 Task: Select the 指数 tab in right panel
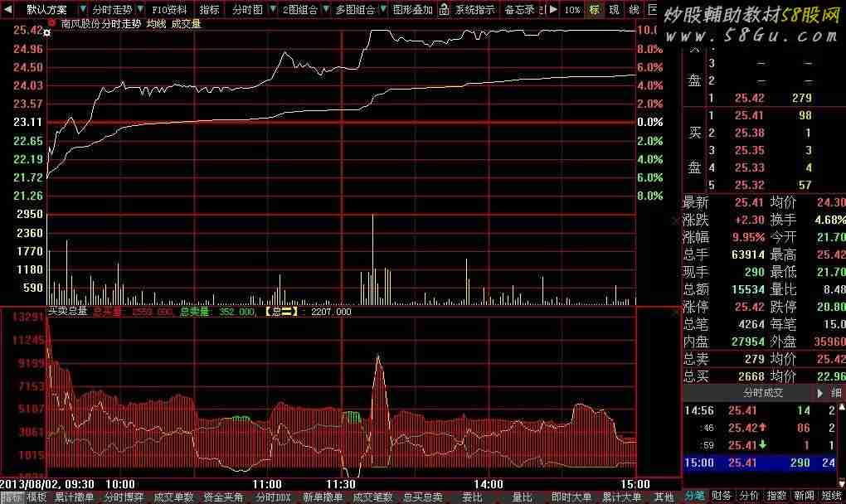pyautogui.click(x=776, y=496)
